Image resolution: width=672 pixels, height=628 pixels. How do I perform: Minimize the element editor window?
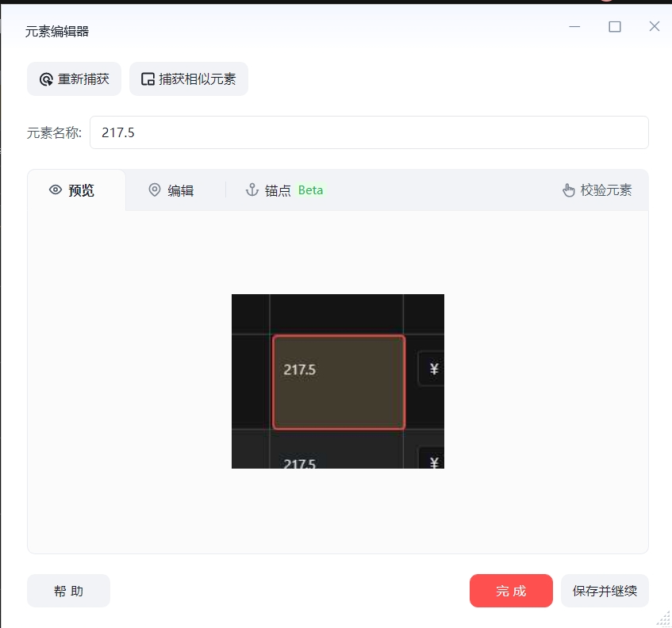(x=574, y=27)
